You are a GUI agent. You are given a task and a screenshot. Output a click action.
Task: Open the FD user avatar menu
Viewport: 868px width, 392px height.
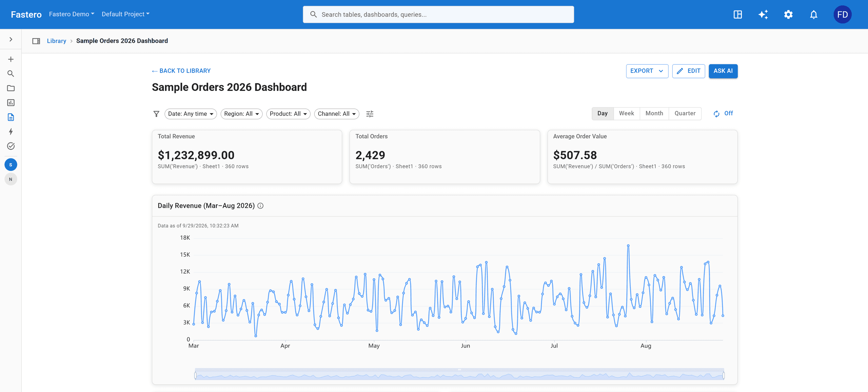pos(843,15)
